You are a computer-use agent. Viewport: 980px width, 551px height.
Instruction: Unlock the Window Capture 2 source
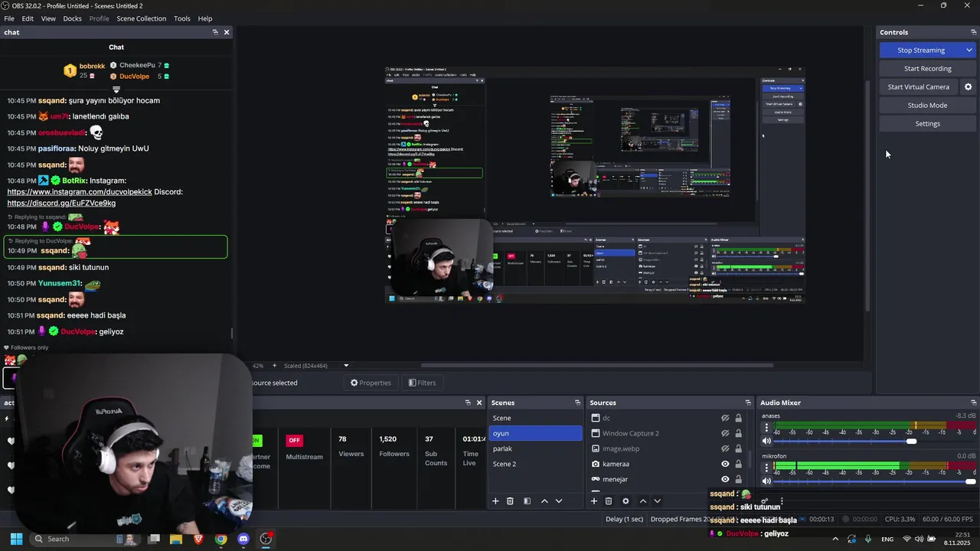(x=738, y=433)
